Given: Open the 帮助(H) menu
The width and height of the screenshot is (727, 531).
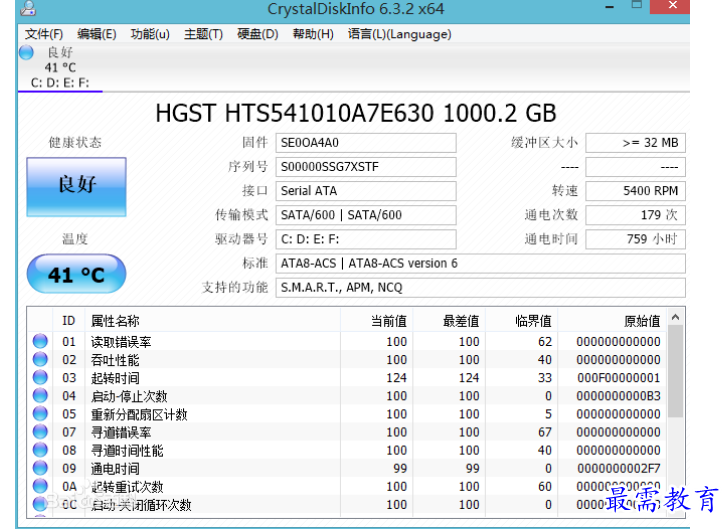Looking at the screenshot, I should [x=313, y=34].
